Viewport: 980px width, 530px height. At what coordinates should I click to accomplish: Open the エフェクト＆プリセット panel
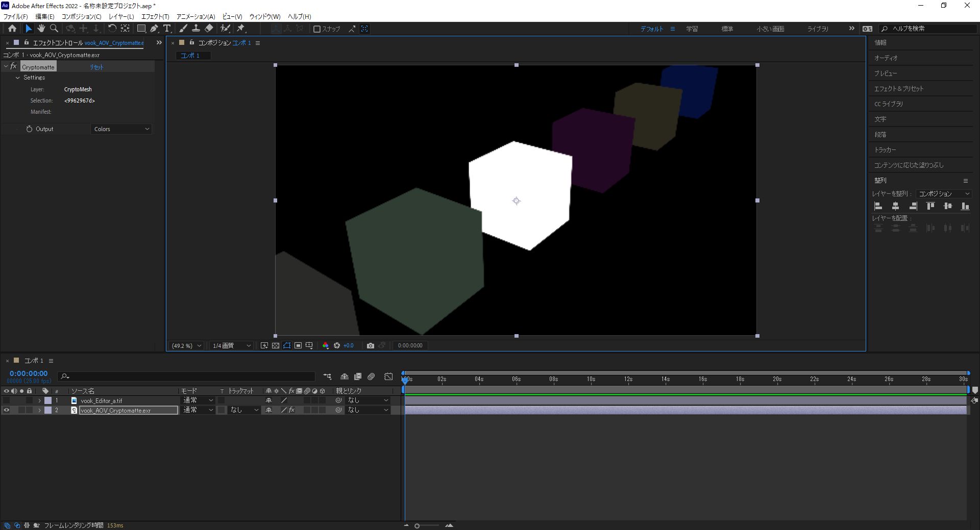899,89
